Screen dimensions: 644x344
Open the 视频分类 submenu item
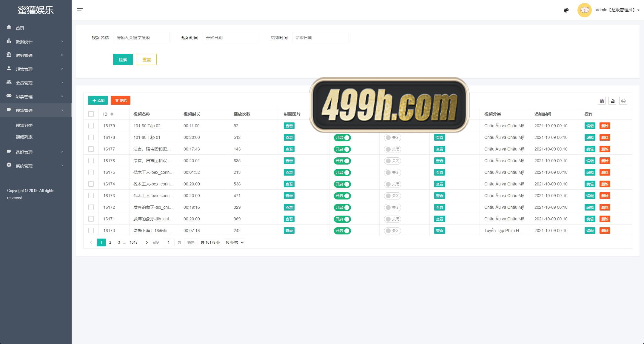(x=24, y=125)
